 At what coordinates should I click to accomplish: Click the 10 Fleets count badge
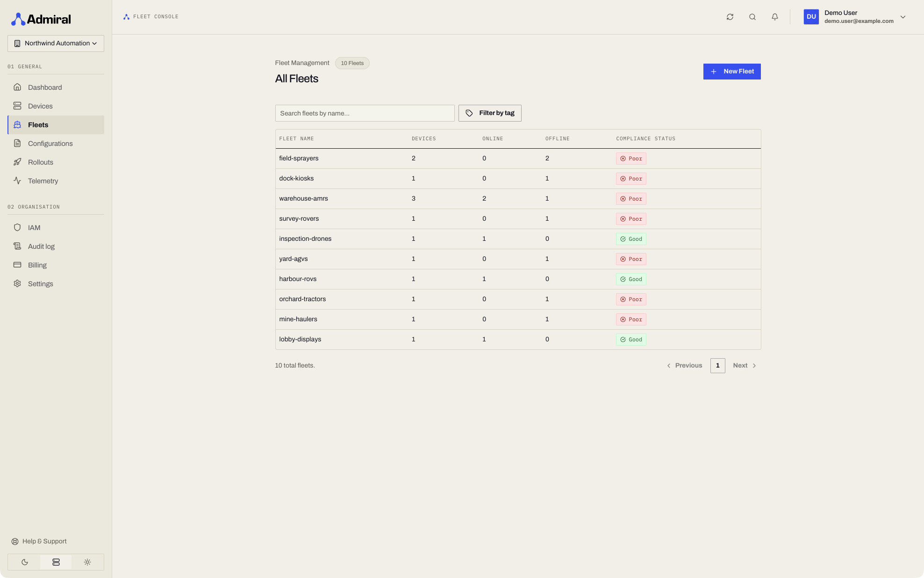tap(352, 63)
